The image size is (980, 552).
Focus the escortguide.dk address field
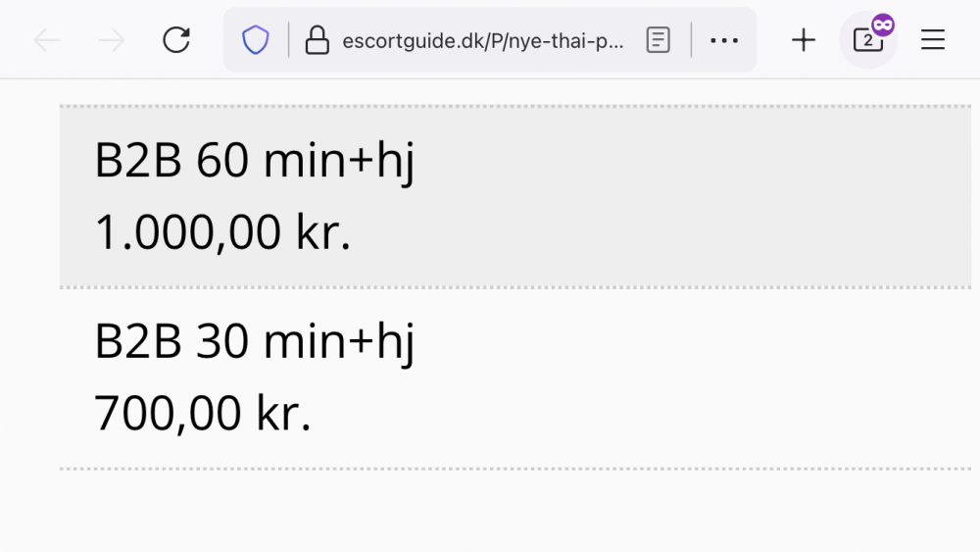click(482, 40)
